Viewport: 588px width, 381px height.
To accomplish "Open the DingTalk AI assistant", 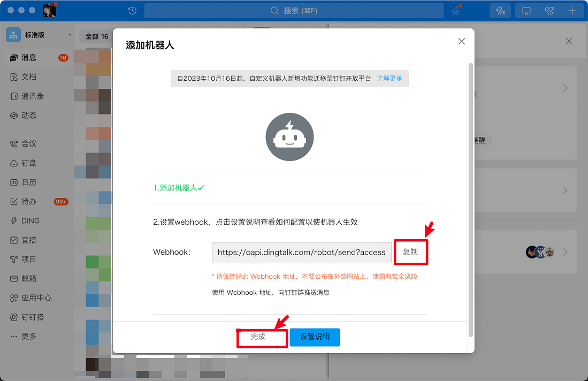I will pos(500,11).
